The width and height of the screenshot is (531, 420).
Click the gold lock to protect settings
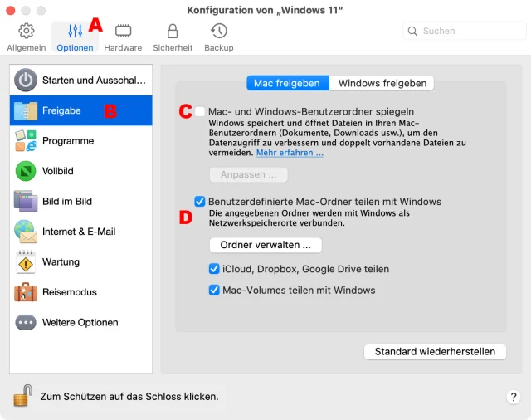tap(22, 396)
